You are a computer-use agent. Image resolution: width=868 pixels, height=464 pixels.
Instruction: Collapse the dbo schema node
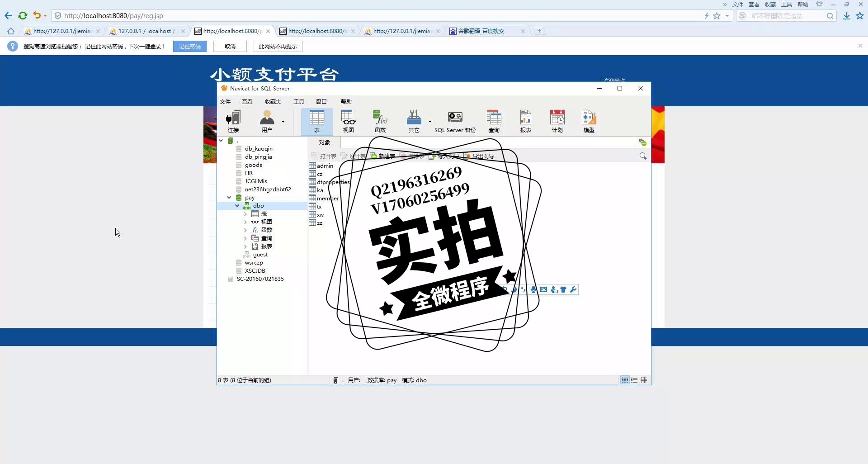point(237,206)
